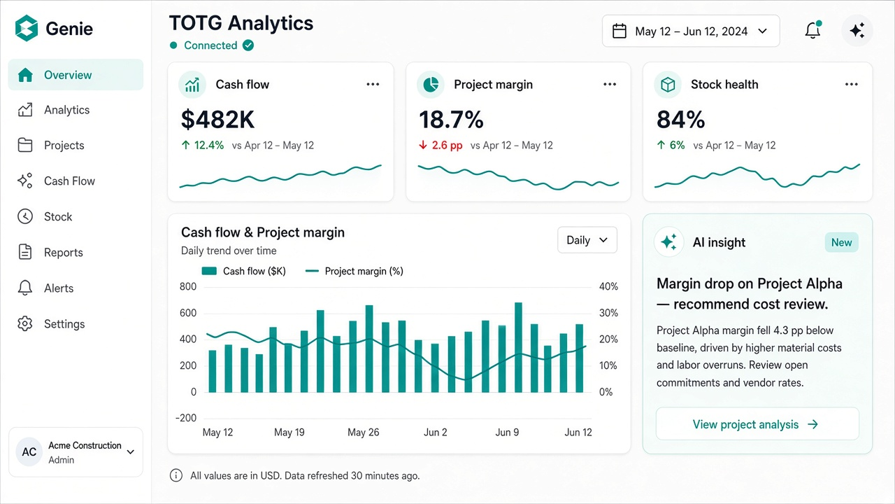Click the 2.6 pp decrease indicator
Image resolution: width=895 pixels, height=504 pixels.
[440, 145]
